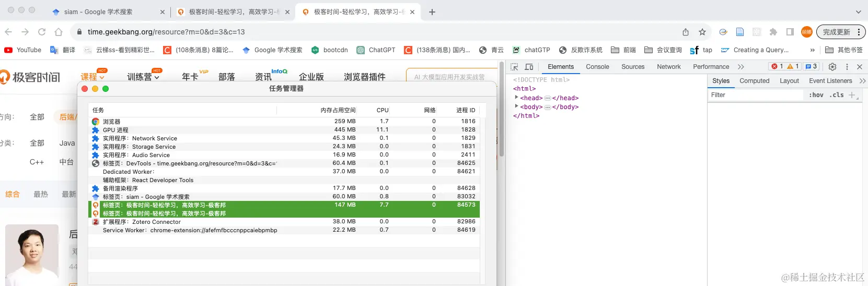Focus the 极客时间 site search box
Image resolution: width=868 pixels, height=286 pixels.
tap(452, 76)
